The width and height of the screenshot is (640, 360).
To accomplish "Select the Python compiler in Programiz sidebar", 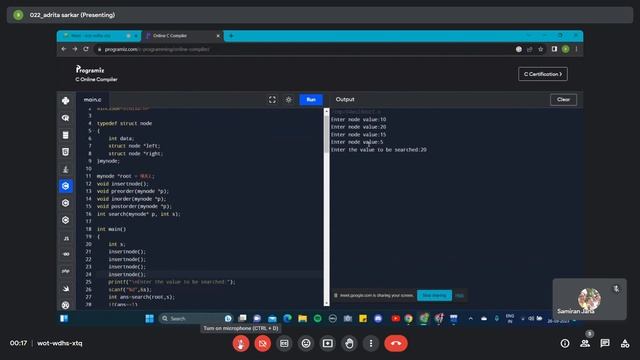I will pyautogui.click(x=65, y=100).
